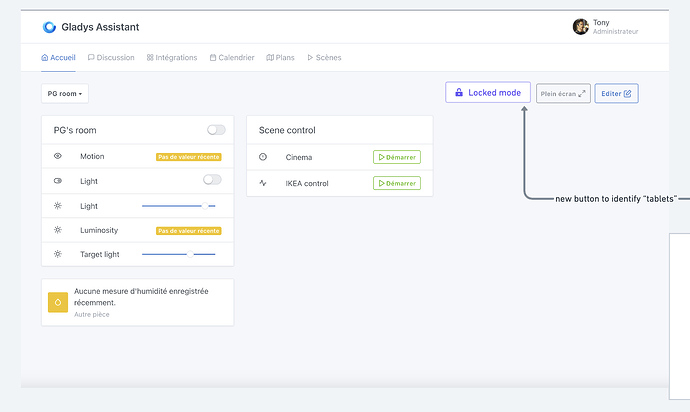The width and height of the screenshot is (690, 412).
Task: Adjust the Light brightness slider
Action: (x=178, y=205)
